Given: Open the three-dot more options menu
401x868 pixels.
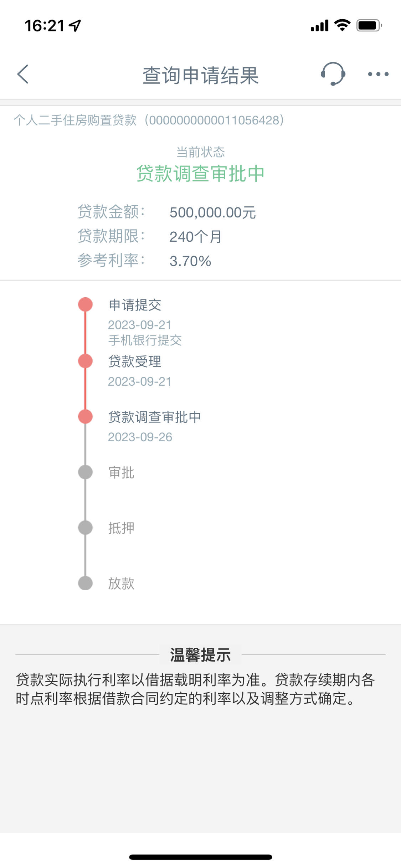Looking at the screenshot, I should [378, 74].
